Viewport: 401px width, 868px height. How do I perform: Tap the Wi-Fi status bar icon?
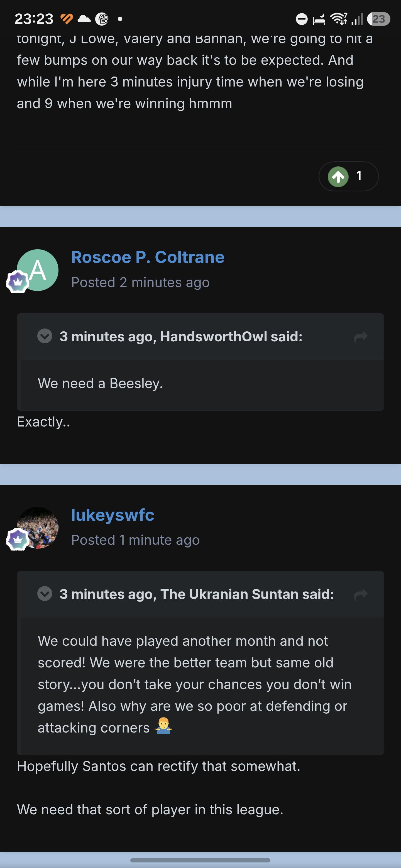pos(339,19)
